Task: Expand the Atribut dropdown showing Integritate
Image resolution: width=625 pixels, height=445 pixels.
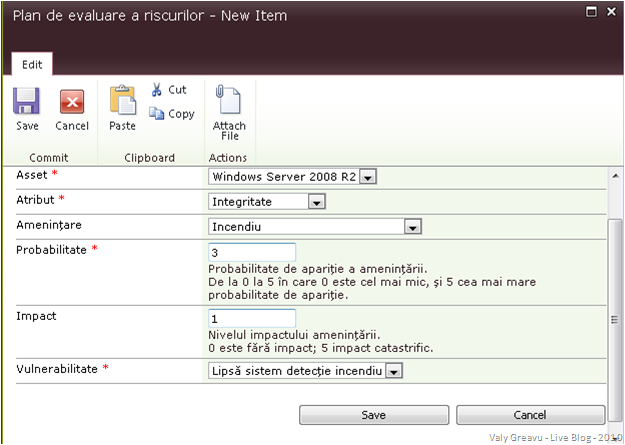Action: click(316, 202)
